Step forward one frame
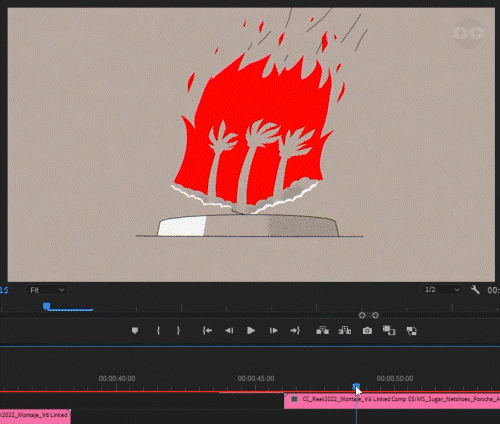The width and height of the screenshot is (500, 424). click(x=273, y=330)
